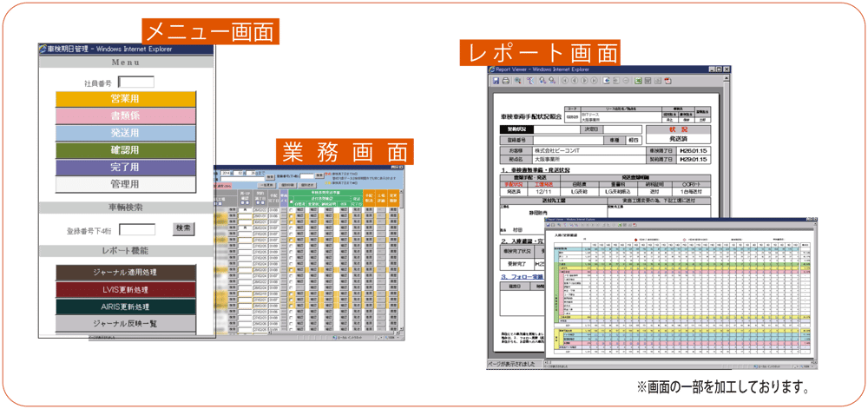Image resolution: width=868 pixels, height=409 pixels.
Task: Click the report title 車検車両手配状況照会
Action: [531, 116]
